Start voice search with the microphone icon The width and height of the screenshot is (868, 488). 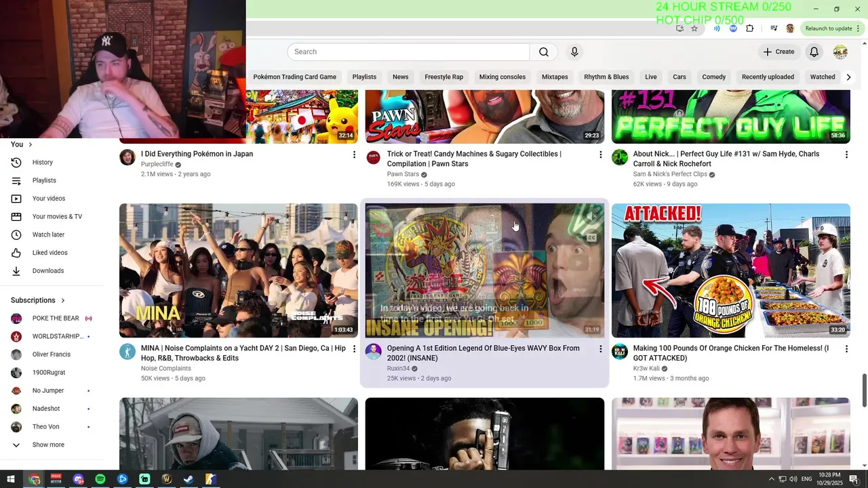click(574, 52)
